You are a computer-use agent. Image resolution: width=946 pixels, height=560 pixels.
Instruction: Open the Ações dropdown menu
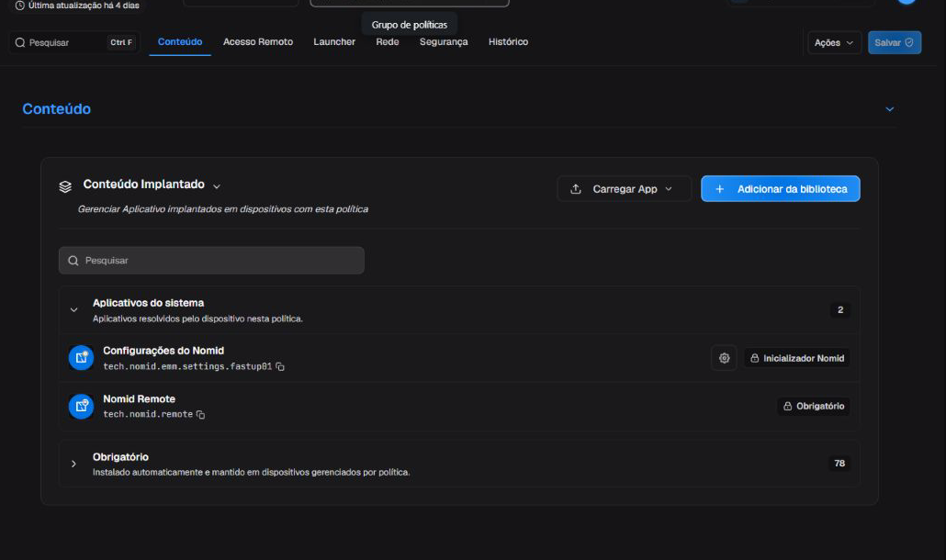(x=834, y=43)
